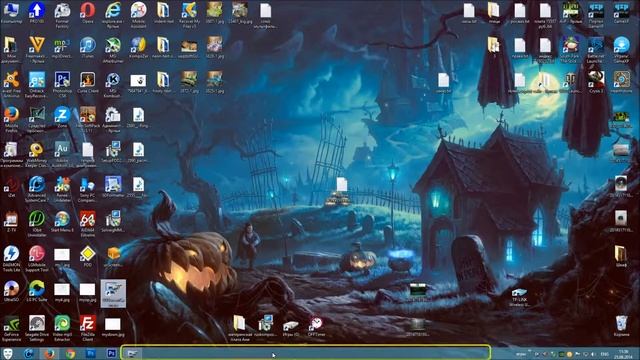Screen dimensions: 640x360
Task: Open the Start Menu 8 shortcut
Action: pos(62,221)
